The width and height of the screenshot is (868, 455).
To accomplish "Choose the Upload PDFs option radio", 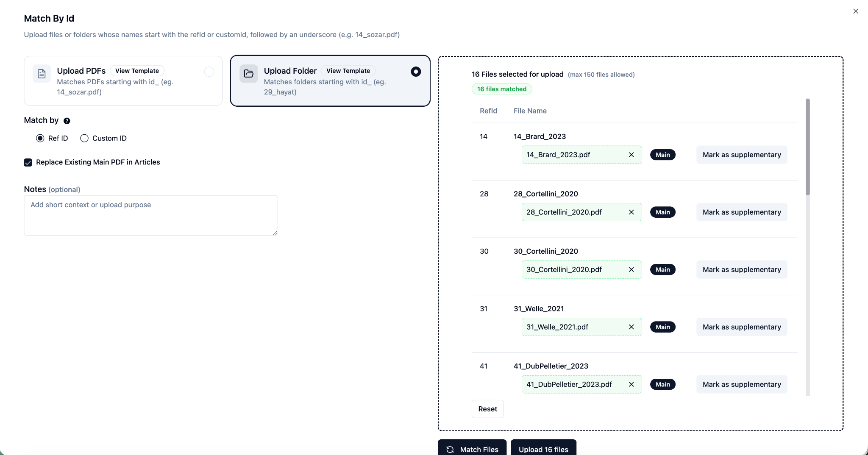I will [209, 72].
